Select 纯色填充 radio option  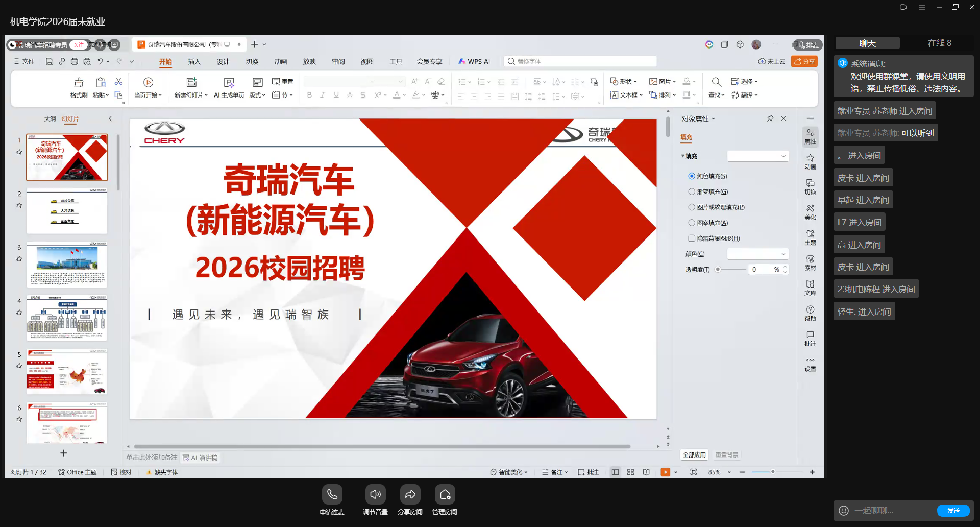(x=692, y=176)
